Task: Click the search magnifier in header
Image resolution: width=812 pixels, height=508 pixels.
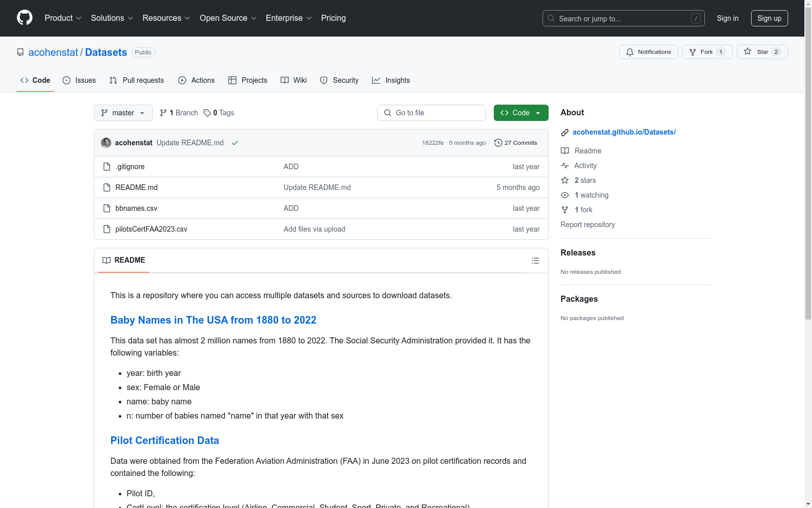Action: (x=551, y=18)
